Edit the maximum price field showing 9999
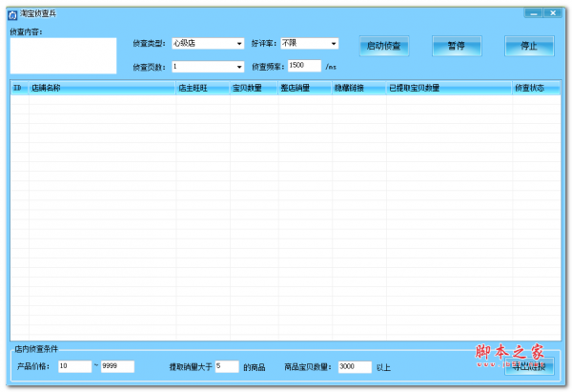Viewport: 572px width, 392px height. tap(117, 366)
